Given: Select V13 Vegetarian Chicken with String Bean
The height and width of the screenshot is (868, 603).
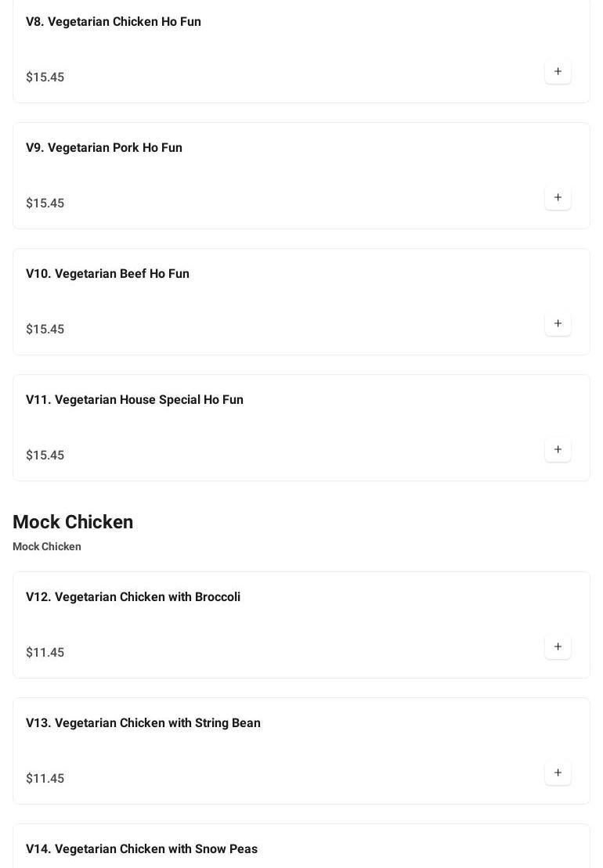Looking at the screenshot, I should coord(143,723).
